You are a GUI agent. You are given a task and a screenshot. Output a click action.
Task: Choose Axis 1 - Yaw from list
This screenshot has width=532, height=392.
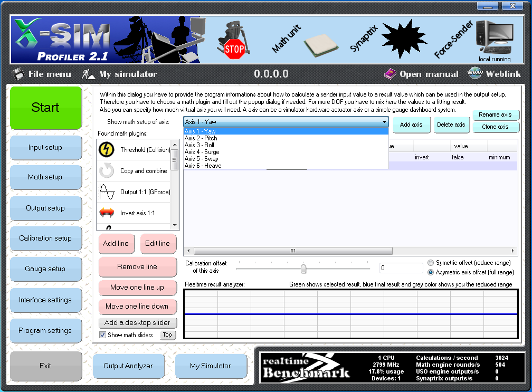[x=286, y=131]
